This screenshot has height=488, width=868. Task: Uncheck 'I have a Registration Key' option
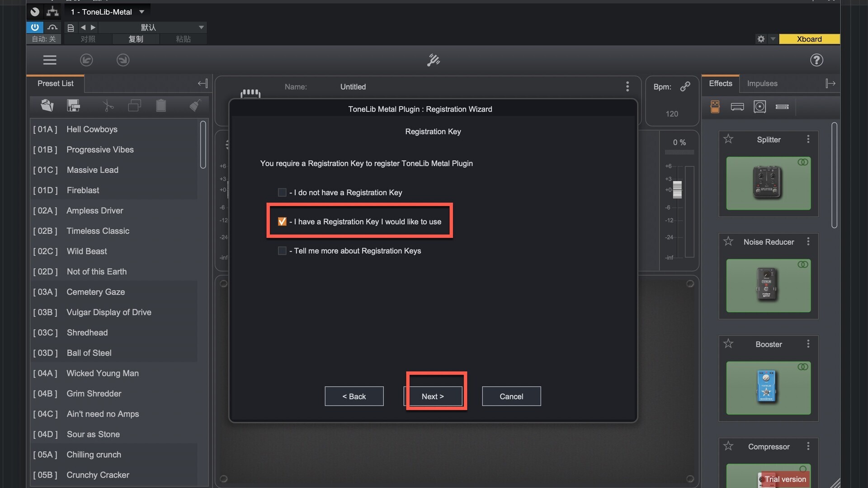pyautogui.click(x=282, y=221)
